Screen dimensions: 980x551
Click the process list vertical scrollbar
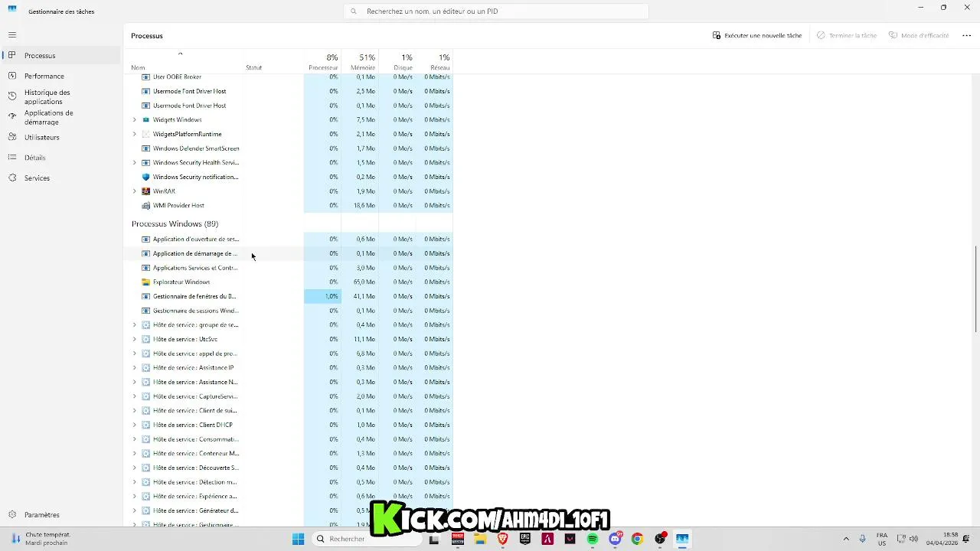coord(975,289)
